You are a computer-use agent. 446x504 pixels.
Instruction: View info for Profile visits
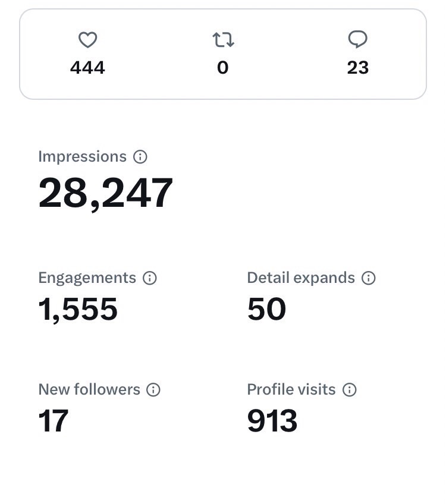point(350,390)
